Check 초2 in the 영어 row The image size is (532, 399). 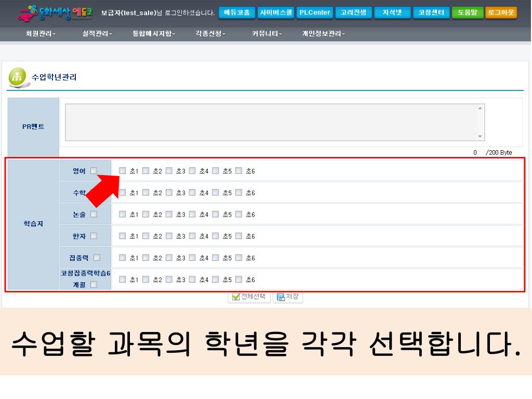coord(146,170)
